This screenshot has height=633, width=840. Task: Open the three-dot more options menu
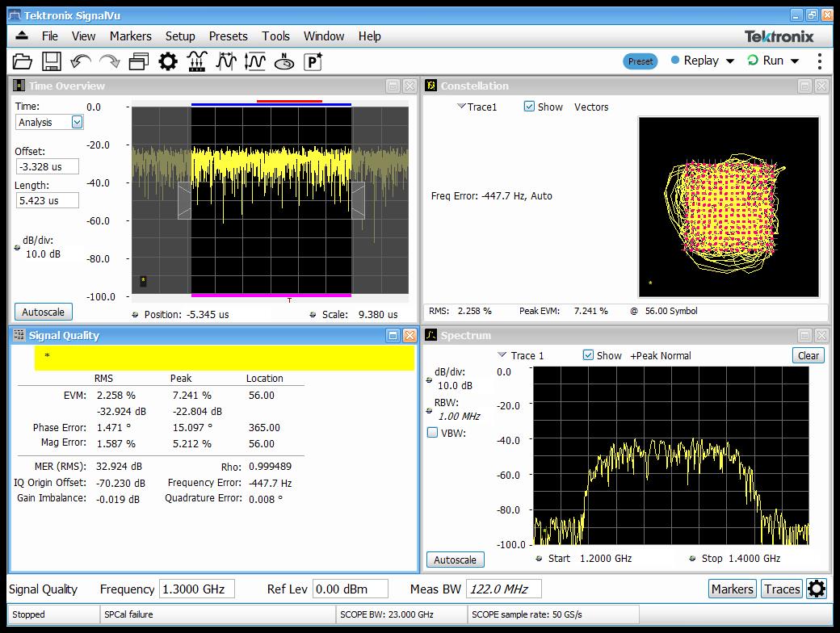pyautogui.click(x=820, y=61)
